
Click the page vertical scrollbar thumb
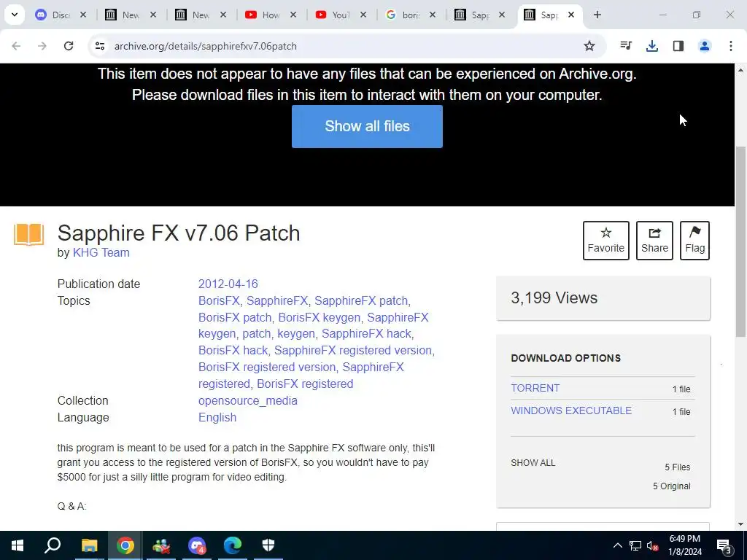coord(741,241)
